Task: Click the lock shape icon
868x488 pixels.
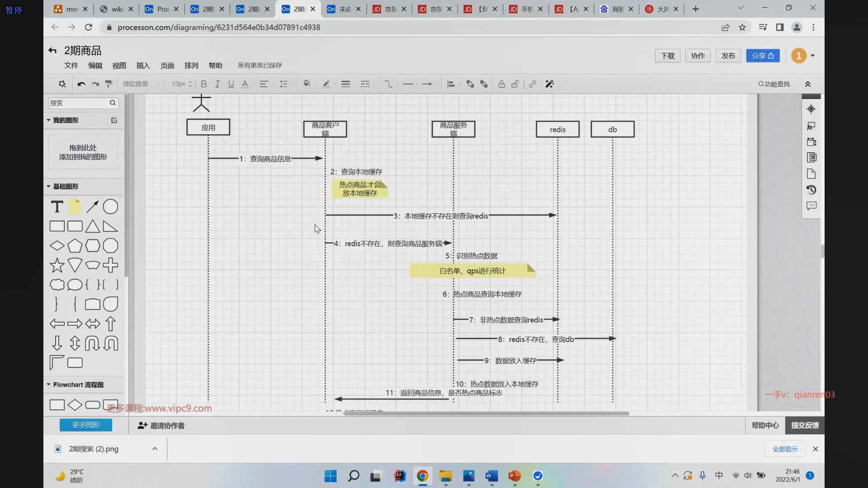Action: tap(501, 84)
